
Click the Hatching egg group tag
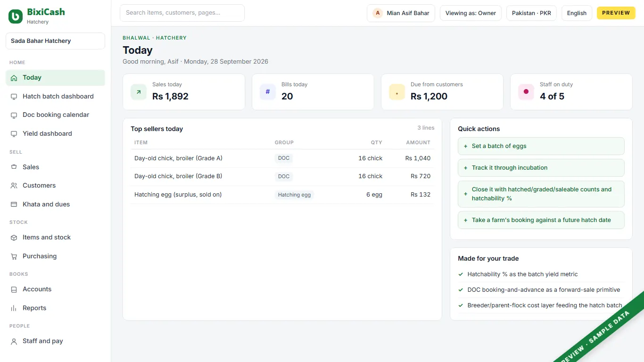(295, 195)
